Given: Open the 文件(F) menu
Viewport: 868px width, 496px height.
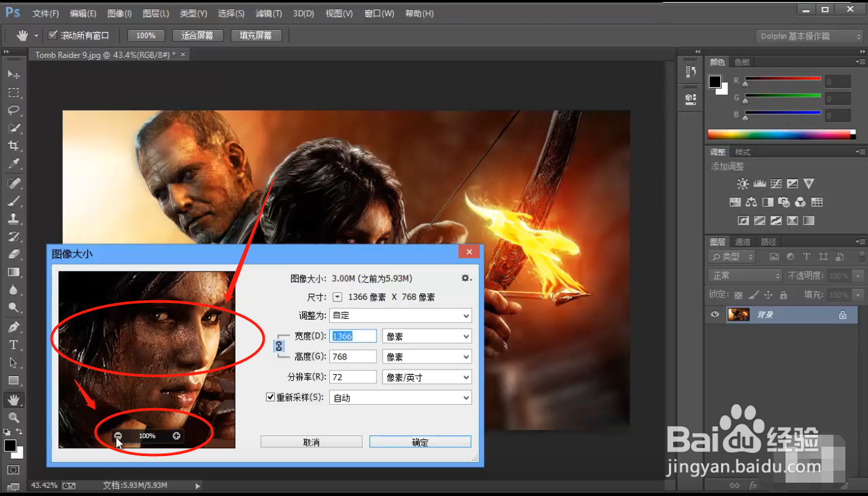Looking at the screenshot, I should [46, 13].
